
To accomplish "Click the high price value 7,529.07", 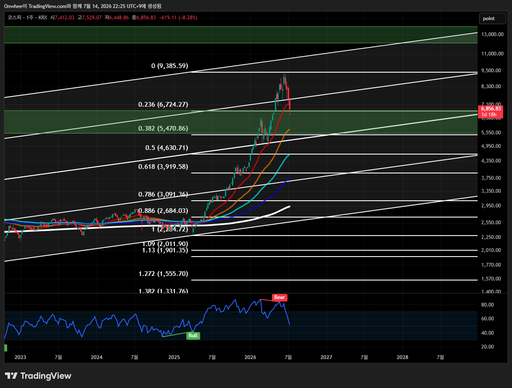I will coord(92,17).
